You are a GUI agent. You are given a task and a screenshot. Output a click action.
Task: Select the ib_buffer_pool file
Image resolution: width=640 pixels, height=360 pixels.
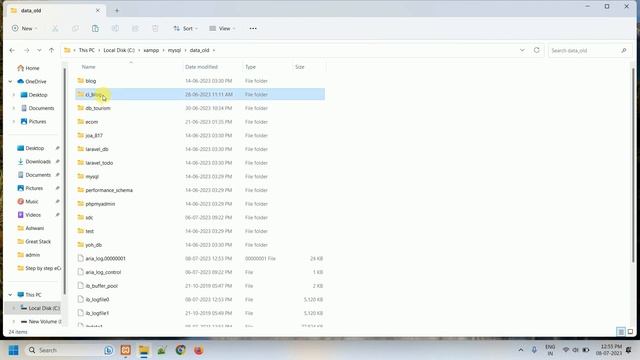(200, 286)
